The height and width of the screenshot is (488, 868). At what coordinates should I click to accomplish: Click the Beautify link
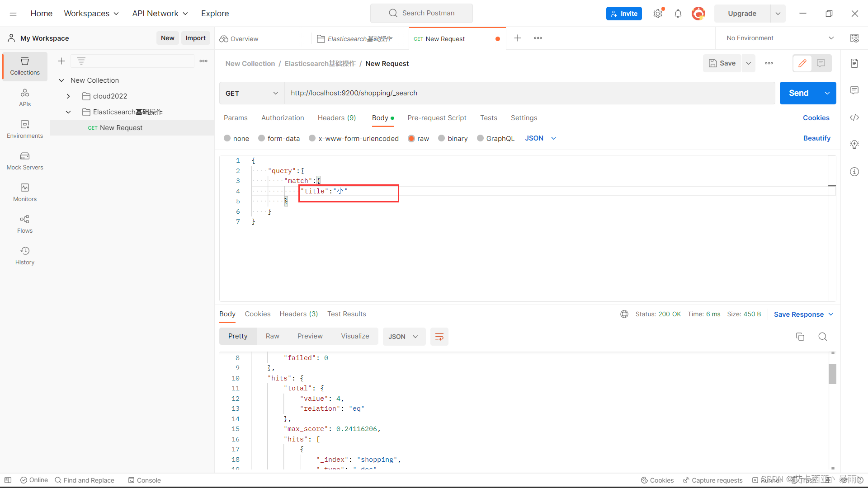point(816,138)
